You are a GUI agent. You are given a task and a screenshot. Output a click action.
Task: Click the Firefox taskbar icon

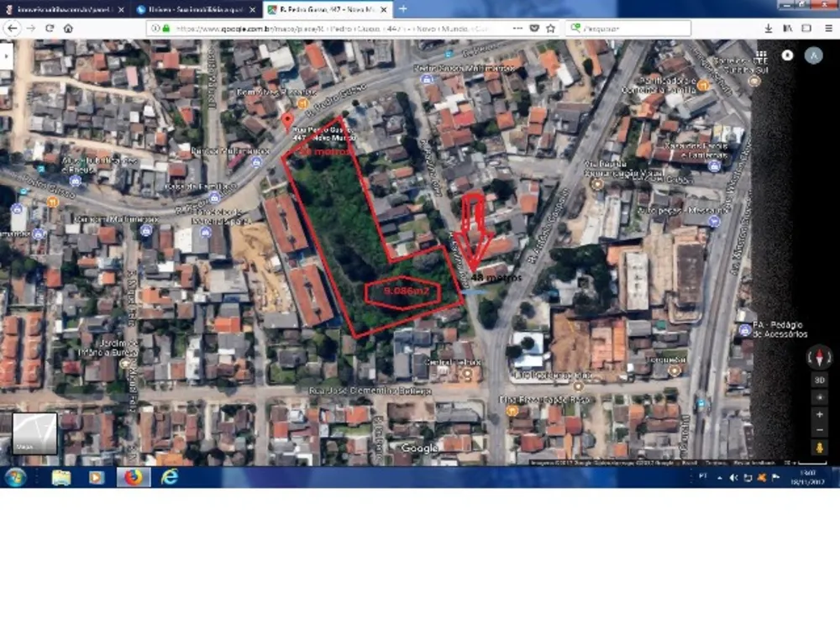pyautogui.click(x=134, y=477)
